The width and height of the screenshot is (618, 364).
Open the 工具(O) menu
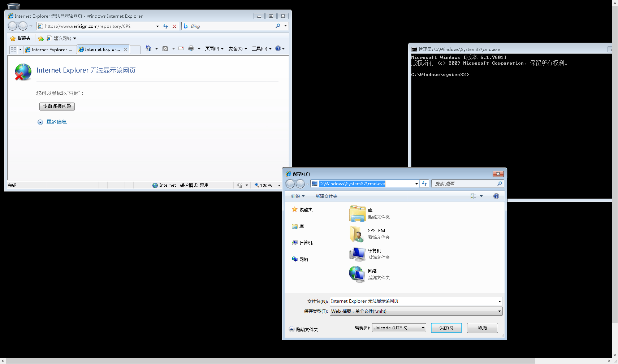point(262,48)
